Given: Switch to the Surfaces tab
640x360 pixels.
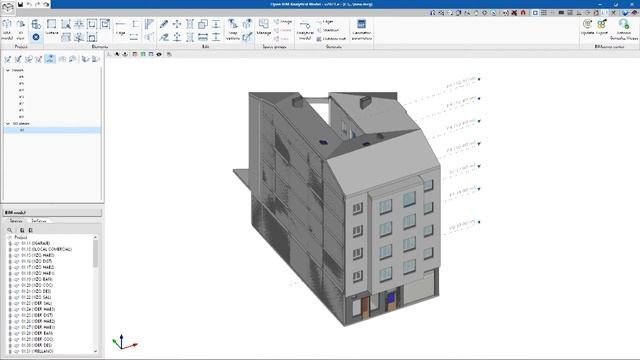Looking at the screenshot, I should pyautogui.click(x=39, y=221).
